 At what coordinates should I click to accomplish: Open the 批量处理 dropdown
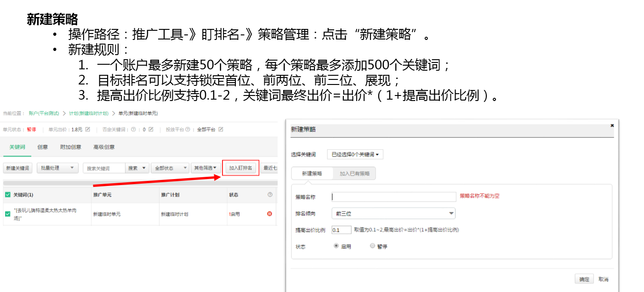click(x=57, y=168)
